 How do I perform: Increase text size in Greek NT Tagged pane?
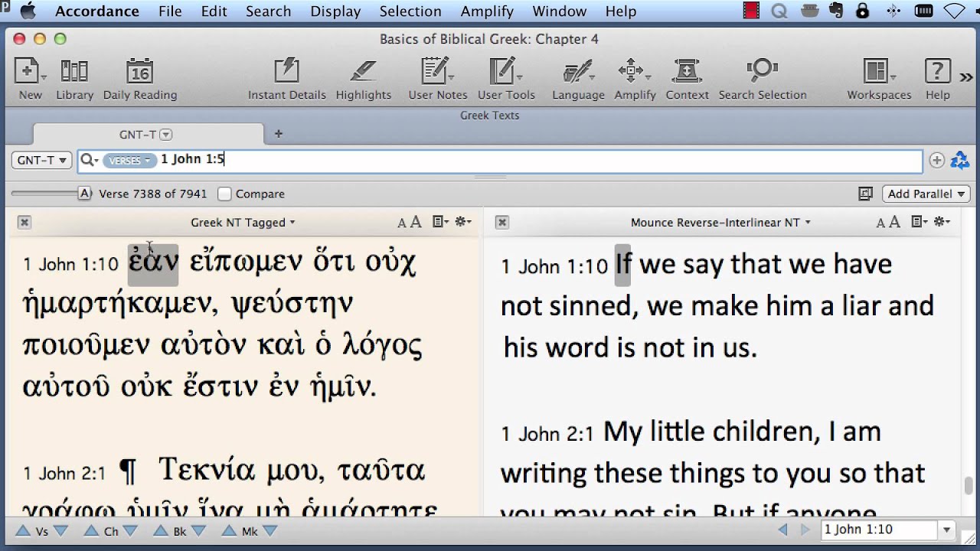coord(416,222)
